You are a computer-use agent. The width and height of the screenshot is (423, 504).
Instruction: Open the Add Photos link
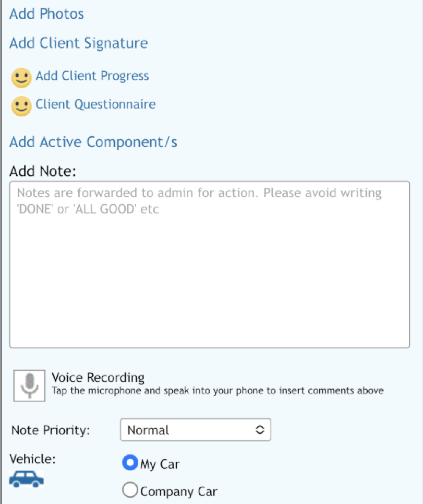[x=46, y=14]
